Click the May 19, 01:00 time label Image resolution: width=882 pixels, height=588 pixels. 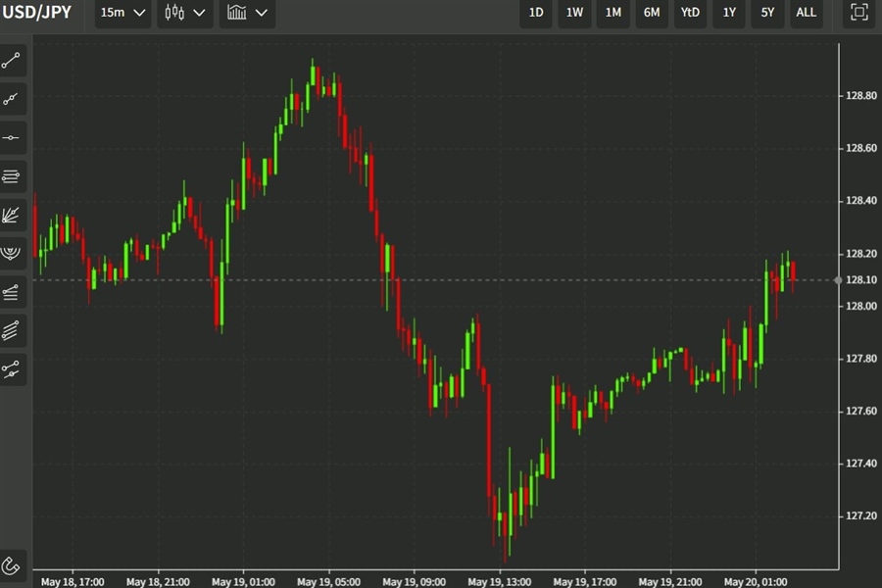click(x=244, y=582)
